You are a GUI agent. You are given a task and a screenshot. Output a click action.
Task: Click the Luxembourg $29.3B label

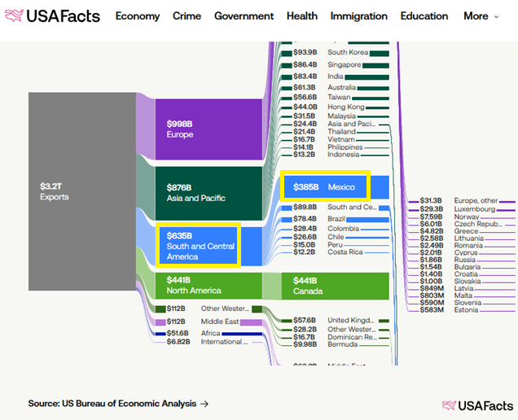[458, 209]
